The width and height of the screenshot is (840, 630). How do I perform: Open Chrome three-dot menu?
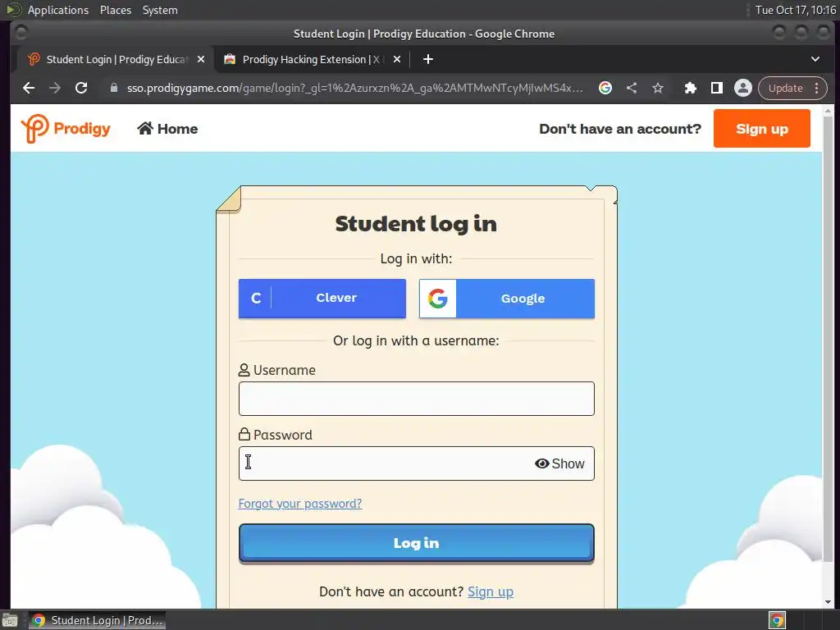(x=817, y=88)
